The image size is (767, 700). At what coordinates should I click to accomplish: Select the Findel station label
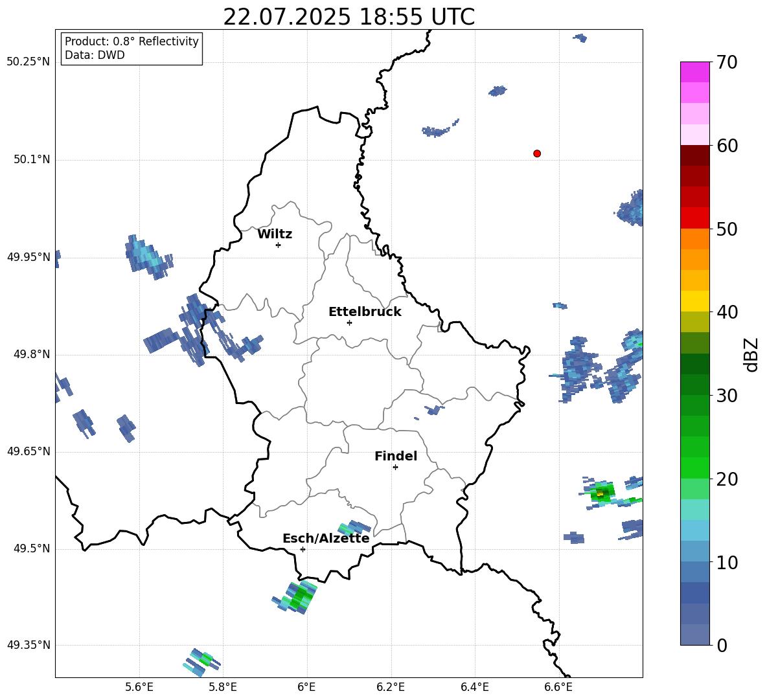point(396,456)
